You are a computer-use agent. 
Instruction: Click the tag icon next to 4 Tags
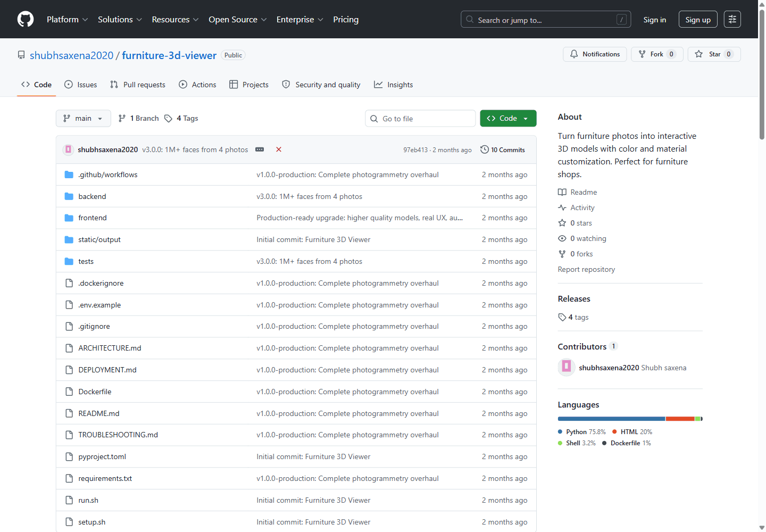click(x=168, y=118)
